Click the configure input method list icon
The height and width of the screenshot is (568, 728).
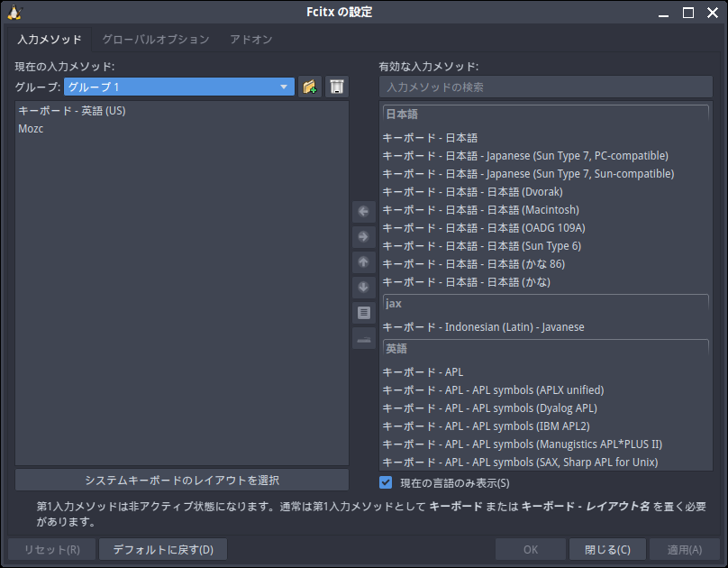363,313
